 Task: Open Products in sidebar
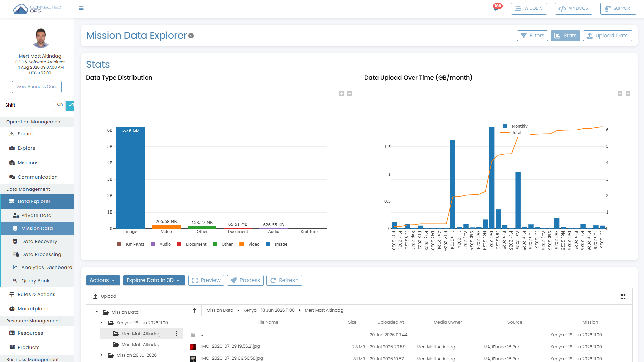click(37, 347)
